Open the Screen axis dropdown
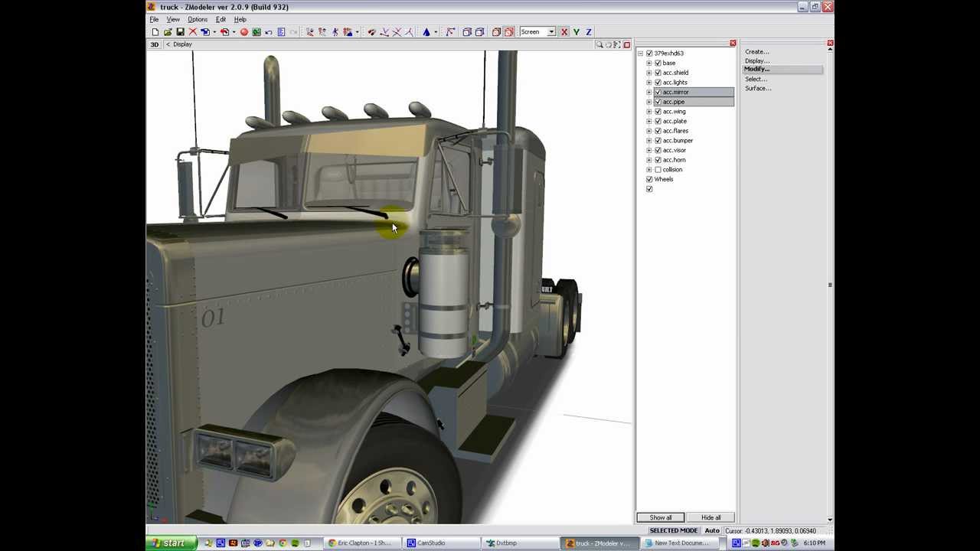Image resolution: width=980 pixels, height=551 pixels. (x=550, y=32)
